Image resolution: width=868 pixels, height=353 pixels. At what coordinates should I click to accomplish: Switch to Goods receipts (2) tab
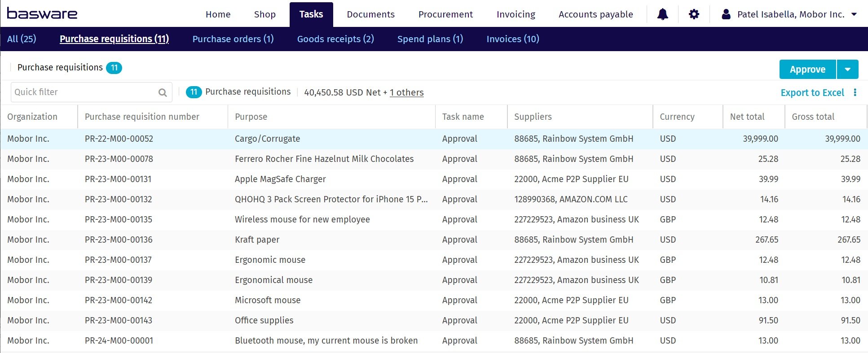click(335, 39)
